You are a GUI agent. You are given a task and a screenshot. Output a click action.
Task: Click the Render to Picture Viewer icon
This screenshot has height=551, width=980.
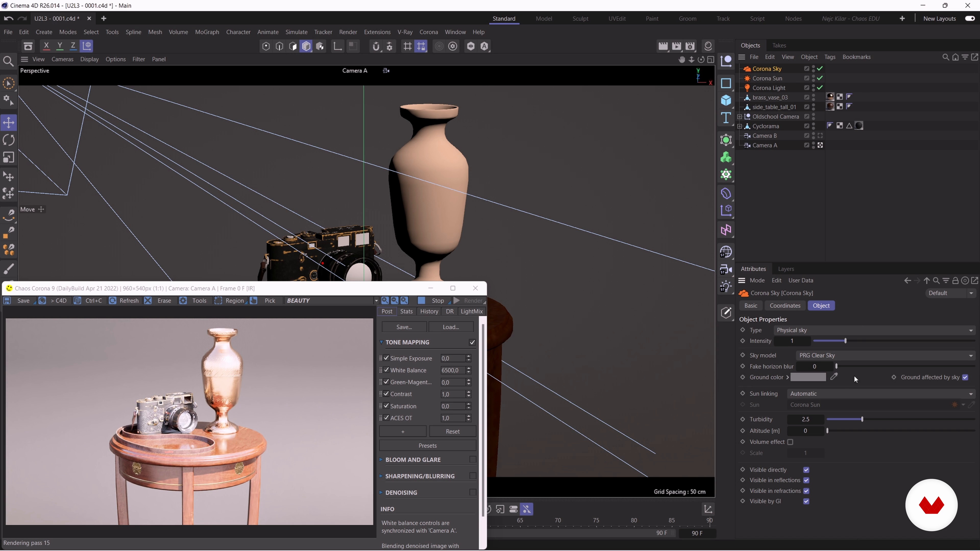coord(676,46)
